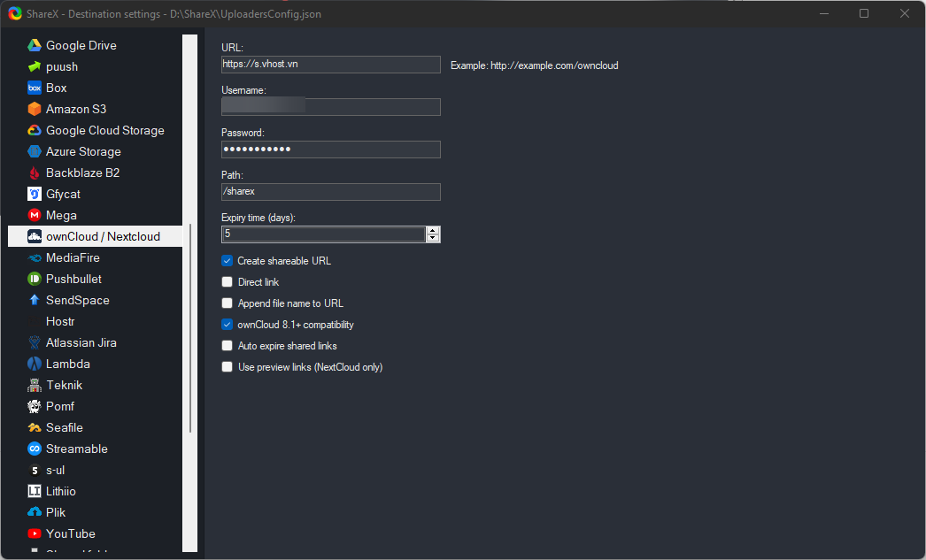Switch to Azure Storage settings

(x=83, y=151)
